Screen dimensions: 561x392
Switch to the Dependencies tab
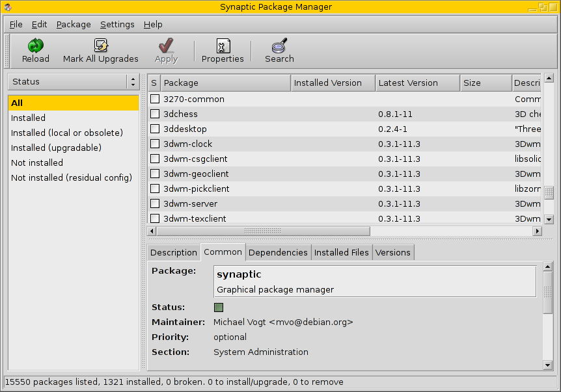pos(278,252)
